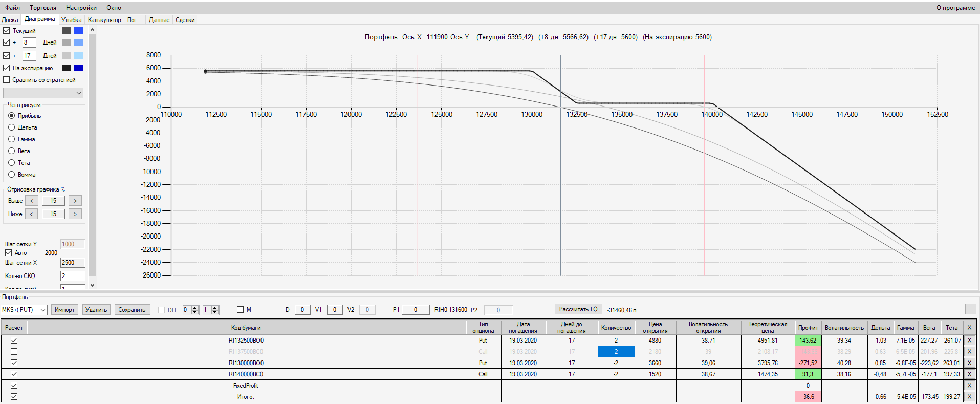Open the О программе menu
Viewport: 980px width, 404px height.
pos(955,8)
